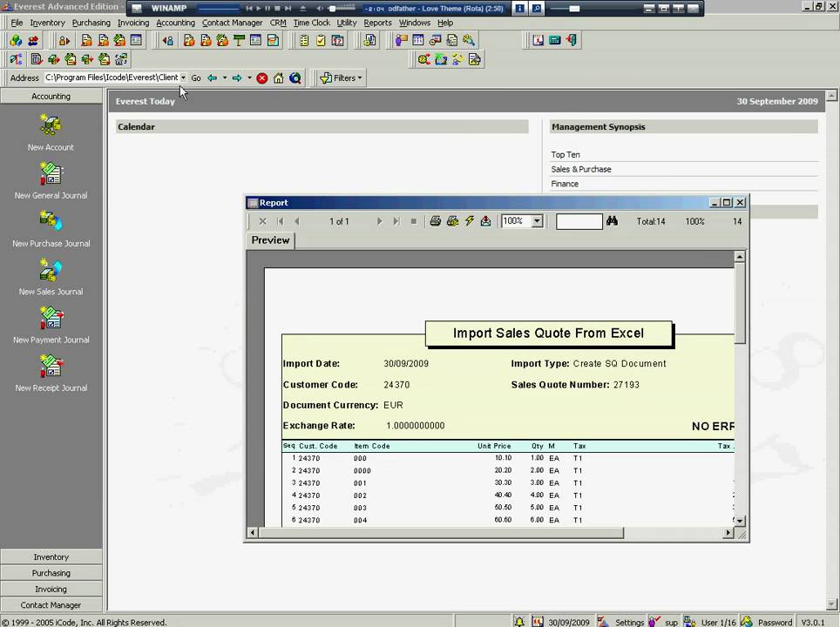
Task: Open New Purchase Journal from the sidebar
Action: click(x=51, y=220)
